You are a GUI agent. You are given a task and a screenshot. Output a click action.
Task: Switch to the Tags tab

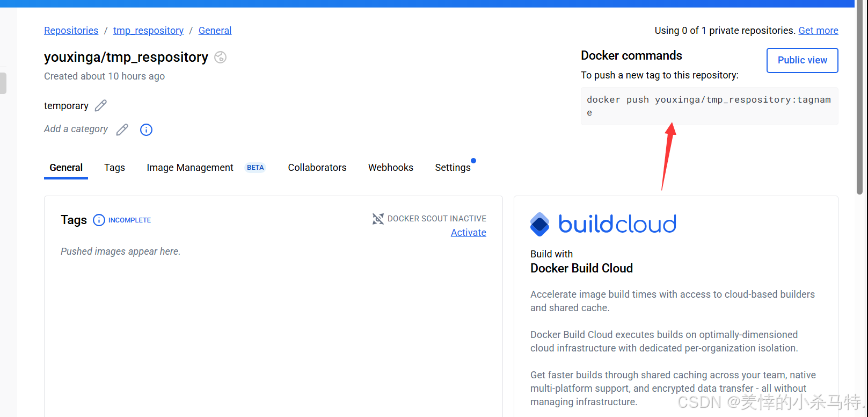point(114,168)
